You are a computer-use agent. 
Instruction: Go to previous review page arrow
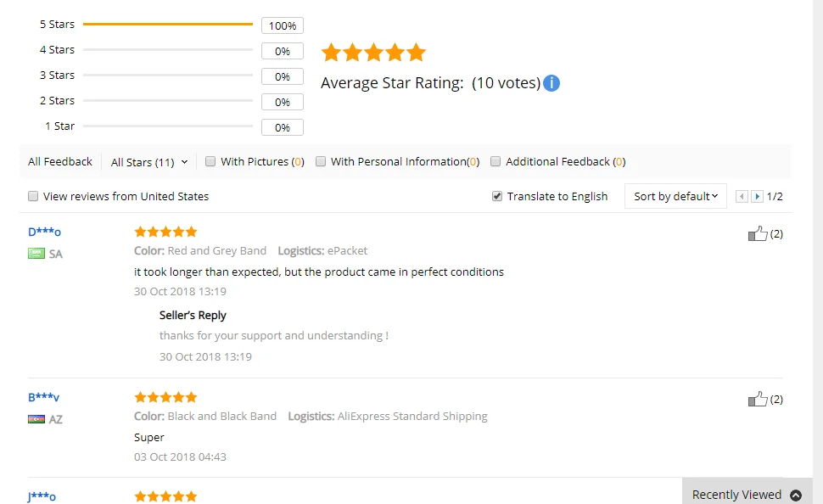coord(742,196)
